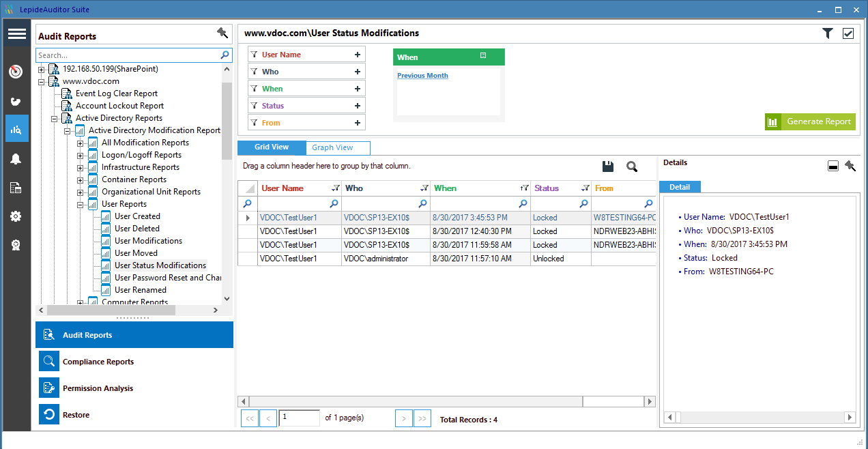Add User Name filter with plus icon

(x=358, y=55)
